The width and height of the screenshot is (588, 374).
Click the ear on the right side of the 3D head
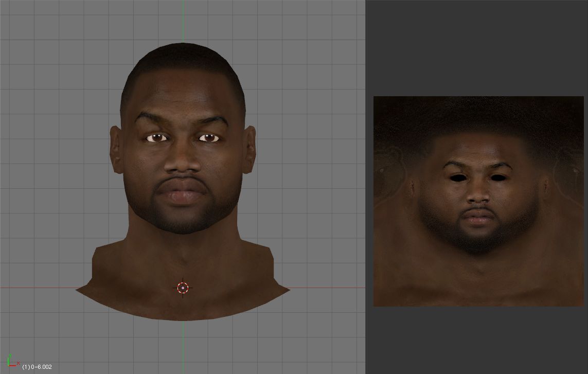click(250, 150)
